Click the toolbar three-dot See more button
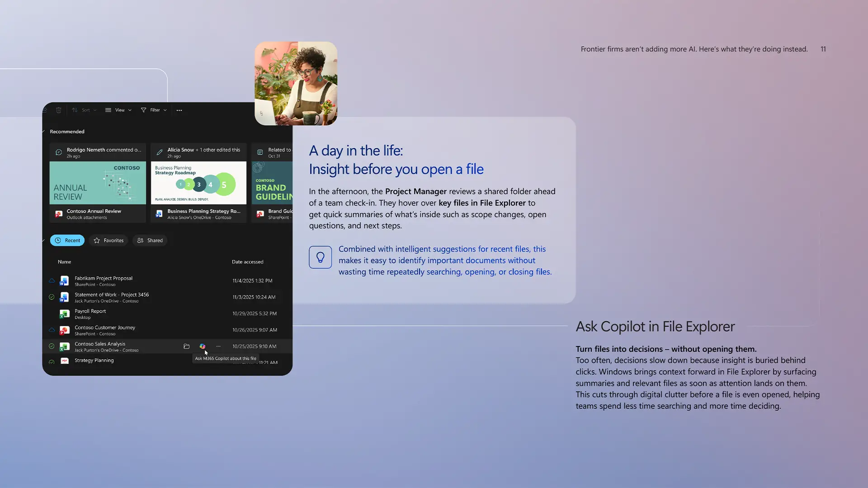The height and width of the screenshot is (488, 868). 179,110
